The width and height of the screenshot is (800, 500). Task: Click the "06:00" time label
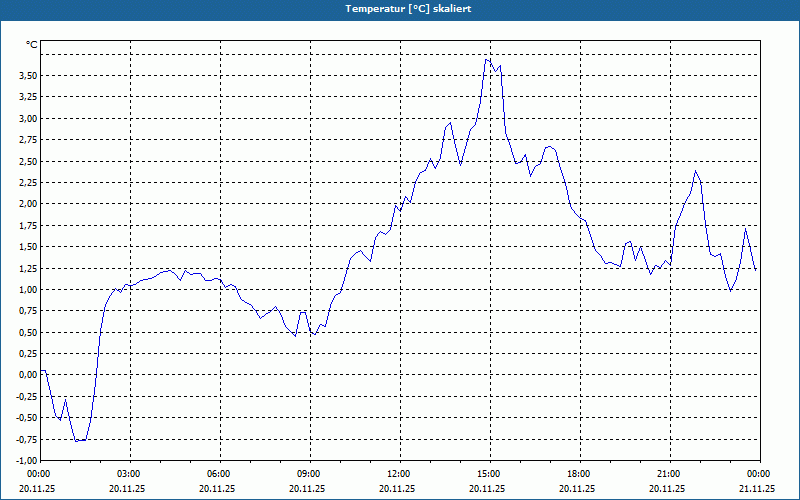tap(218, 474)
